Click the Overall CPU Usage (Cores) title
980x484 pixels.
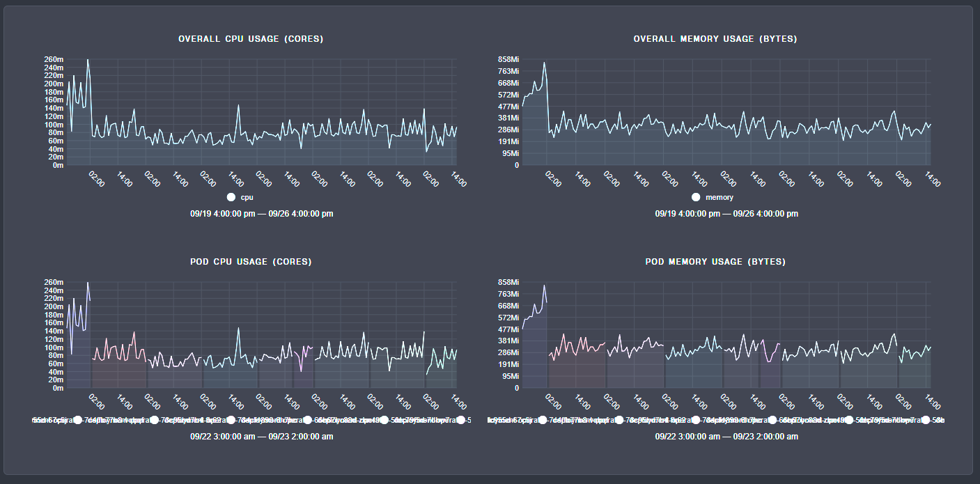251,39
